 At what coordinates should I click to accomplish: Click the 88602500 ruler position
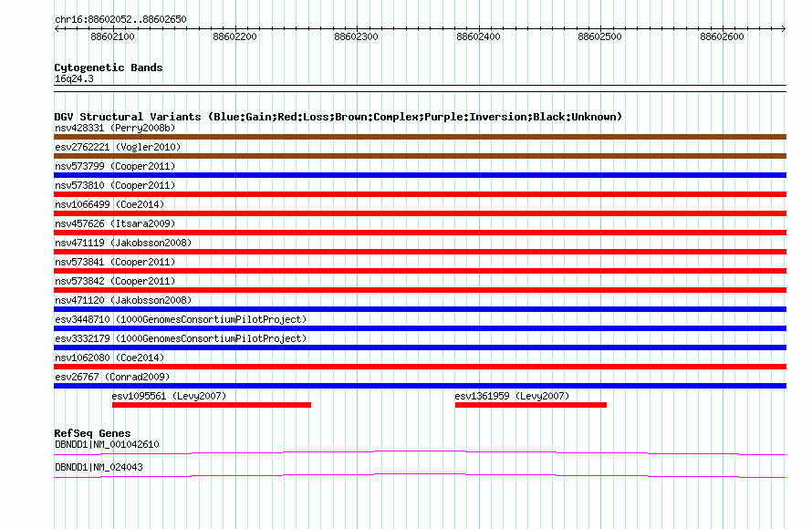599,36
